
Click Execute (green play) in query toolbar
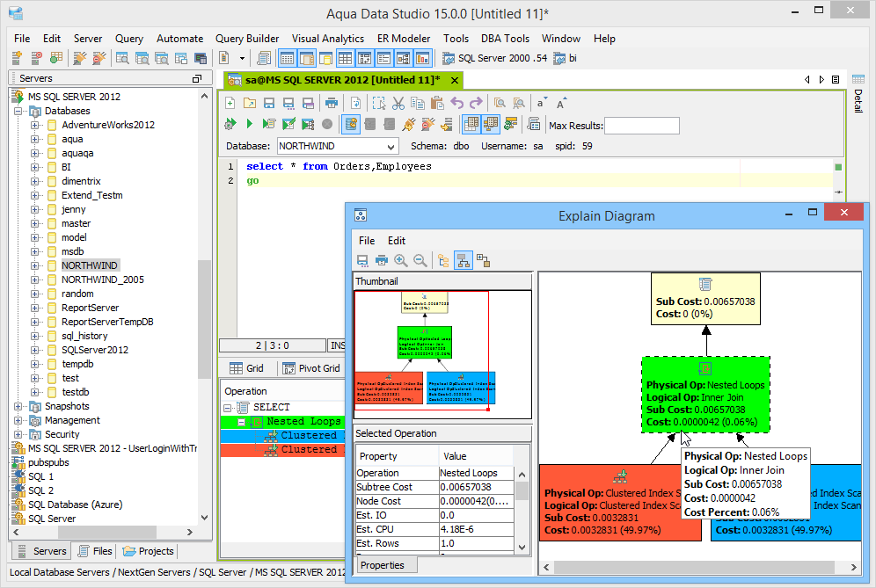249,124
